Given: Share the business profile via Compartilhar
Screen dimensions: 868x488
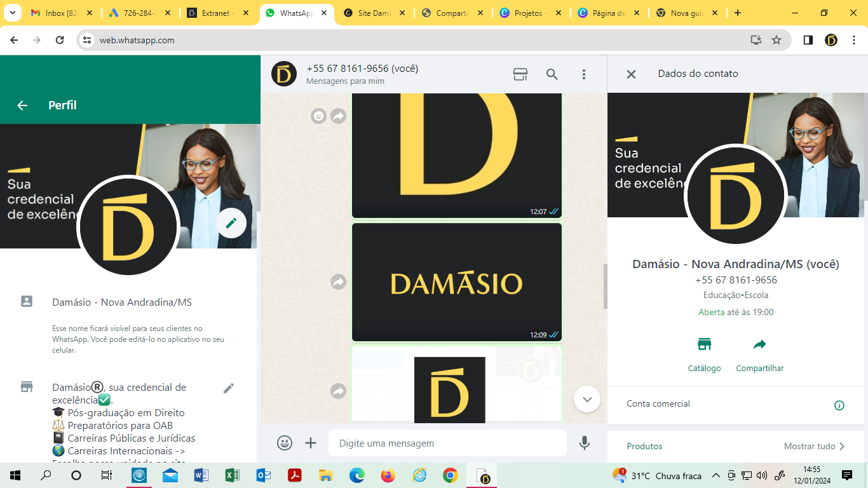Looking at the screenshot, I should (760, 355).
